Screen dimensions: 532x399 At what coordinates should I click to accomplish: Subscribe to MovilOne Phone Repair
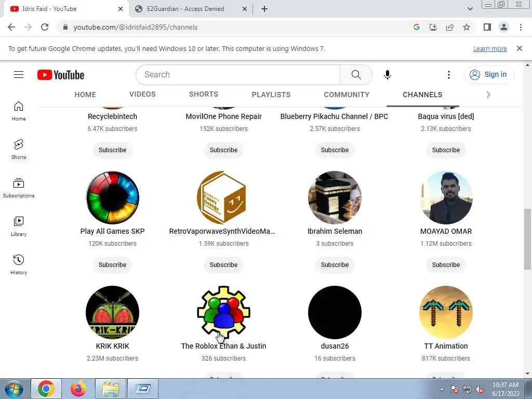click(x=223, y=150)
